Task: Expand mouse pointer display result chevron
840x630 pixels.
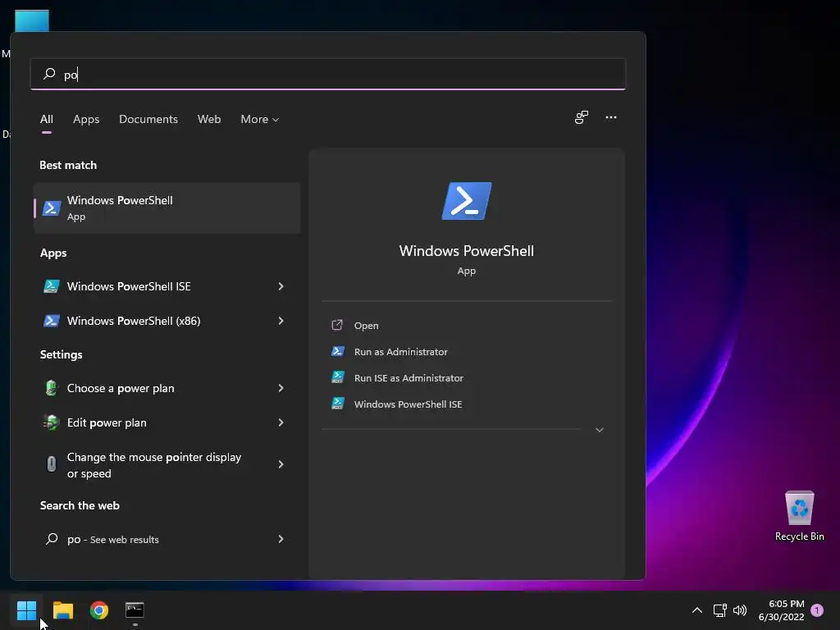Action: point(281,464)
